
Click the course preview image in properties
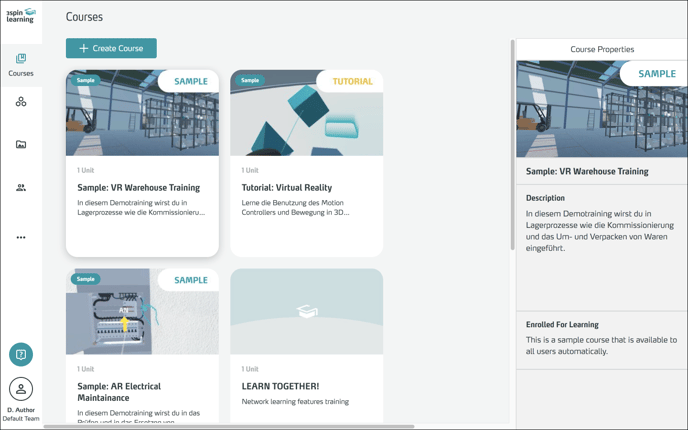602,112
